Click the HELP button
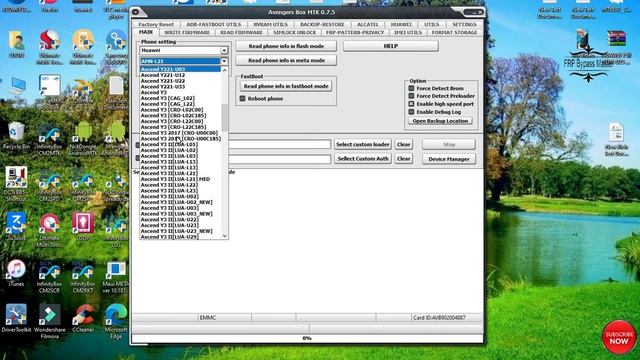640x360 pixels. pos(391,46)
